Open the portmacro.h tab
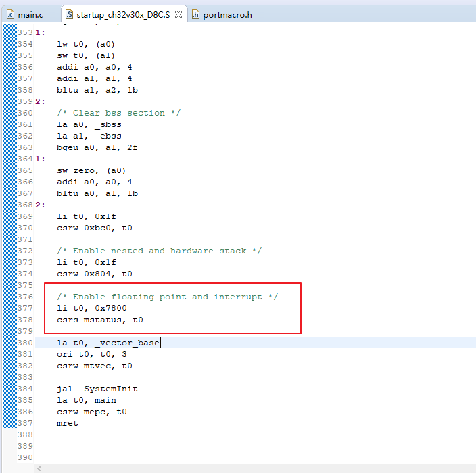Image resolution: width=476 pixels, height=473 pixels. pyautogui.click(x=227, y=14)
